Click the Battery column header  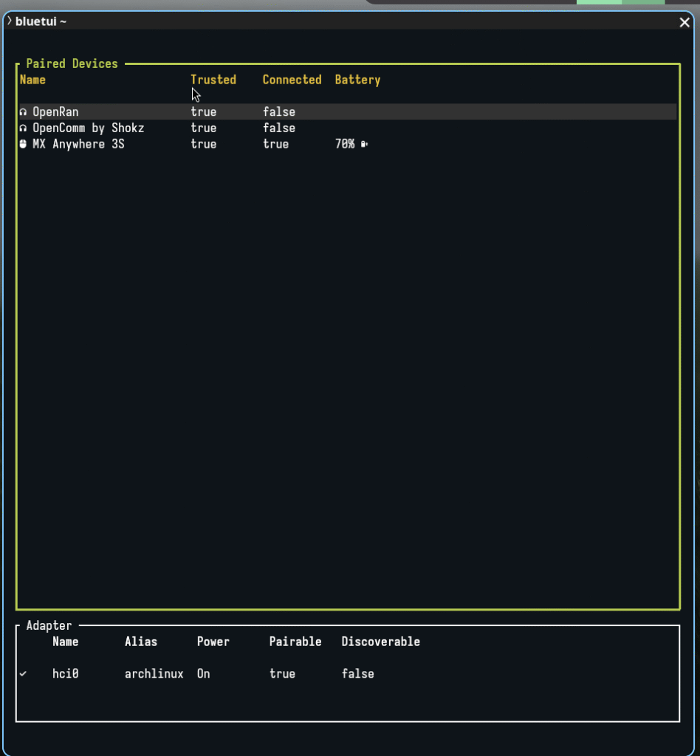(x=357, y=80)
